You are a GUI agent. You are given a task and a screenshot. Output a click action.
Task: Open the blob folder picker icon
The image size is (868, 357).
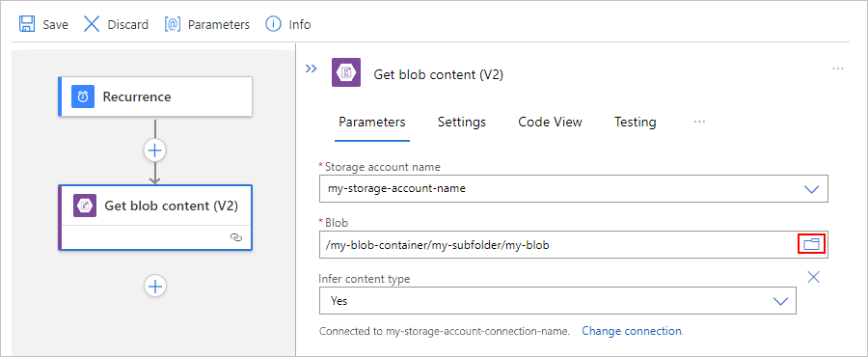tap(811, 244)
